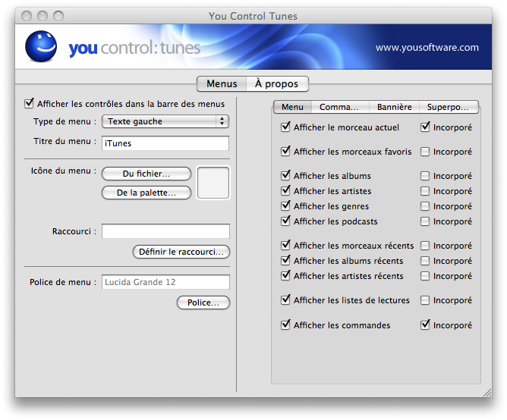Click the Police... button
The height and width of the screenshot is (420, 507).
tap(203, 302)
